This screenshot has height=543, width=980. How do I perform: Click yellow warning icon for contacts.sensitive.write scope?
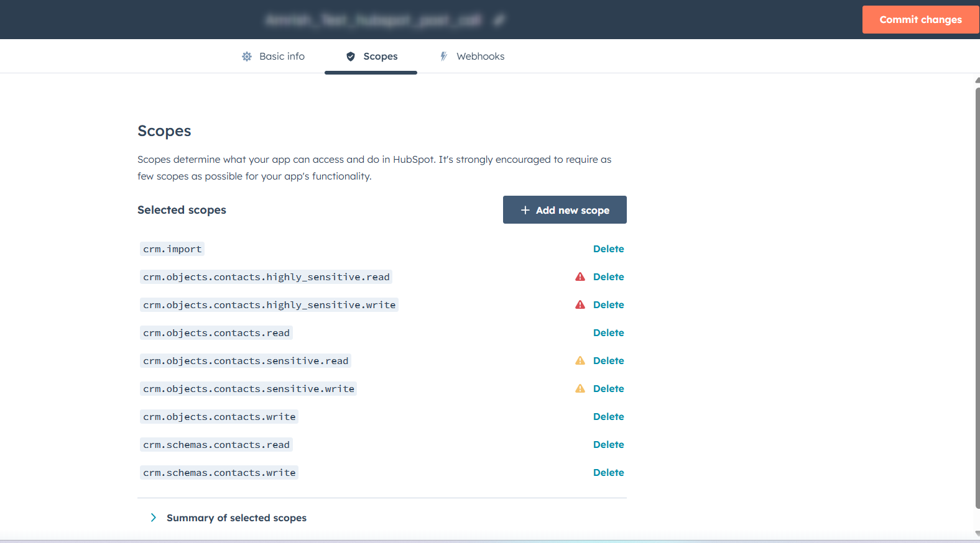pyautogui.click(x=580, y=389)
